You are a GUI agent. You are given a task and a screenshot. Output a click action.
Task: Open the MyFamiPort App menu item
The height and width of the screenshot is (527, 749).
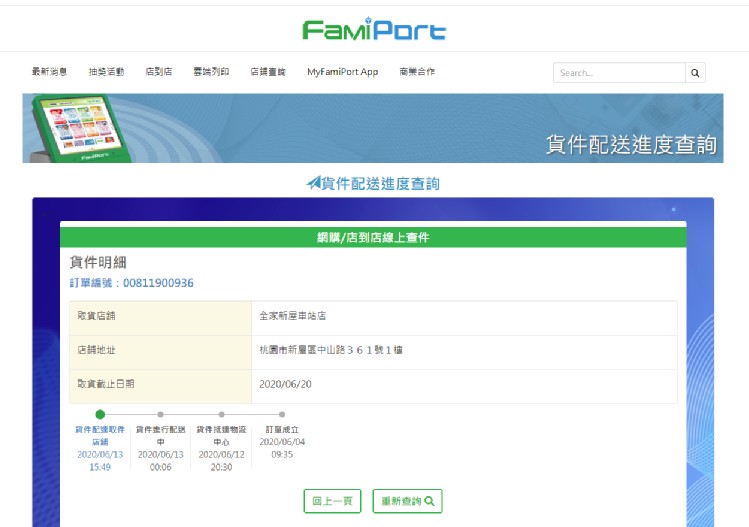coord(342,72)
